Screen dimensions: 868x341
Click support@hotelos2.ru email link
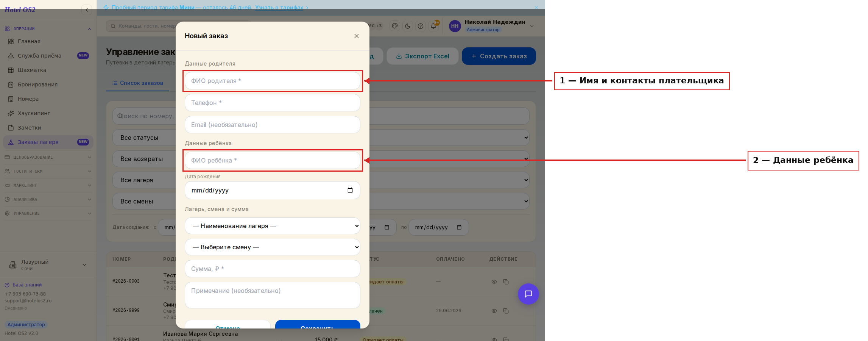28,301
